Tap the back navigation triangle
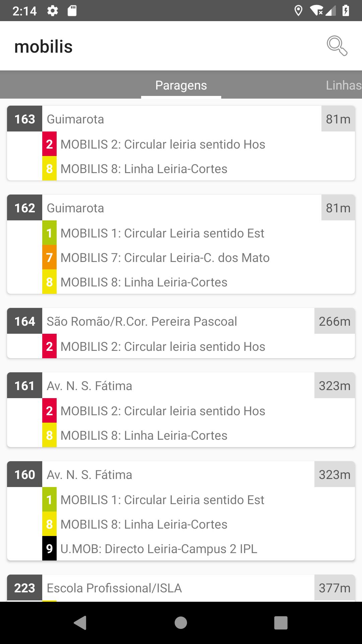Viewport: 362px width, 644px height. point(80,623)
